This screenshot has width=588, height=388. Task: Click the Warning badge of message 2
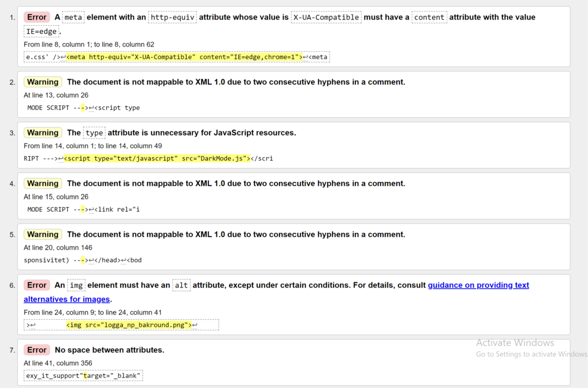pyautogui.click(x=42, y=82)
